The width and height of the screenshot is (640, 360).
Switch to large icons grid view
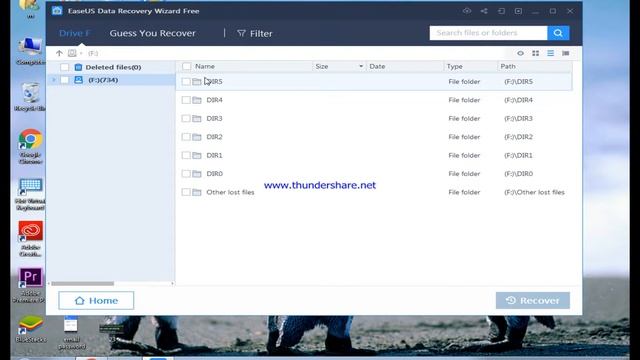coord(536,53)
